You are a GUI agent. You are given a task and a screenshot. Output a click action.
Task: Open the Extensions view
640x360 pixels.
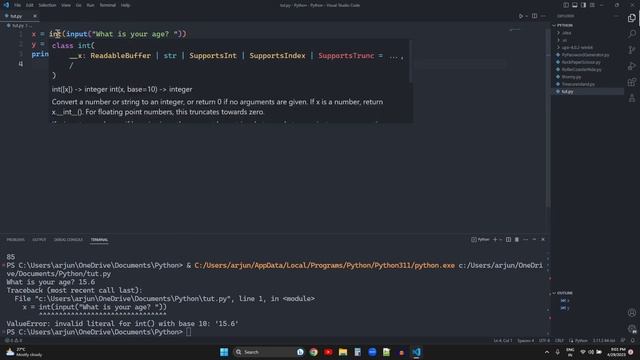point(632,82)
